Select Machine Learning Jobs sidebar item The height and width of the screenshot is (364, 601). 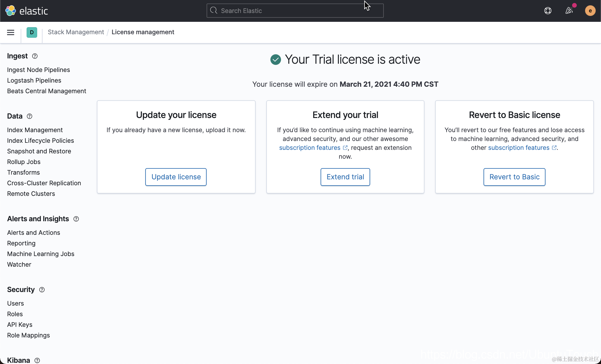[41, 254]
